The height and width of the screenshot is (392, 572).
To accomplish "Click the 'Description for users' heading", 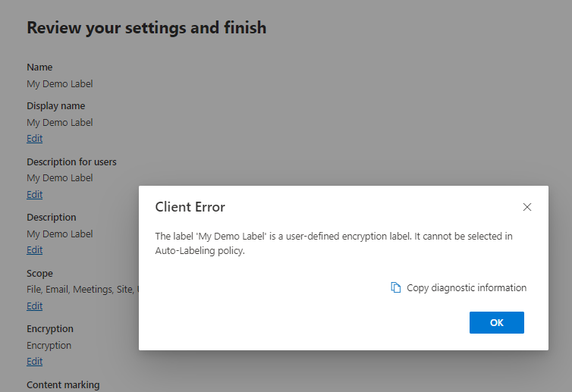I will coord(71,162).
